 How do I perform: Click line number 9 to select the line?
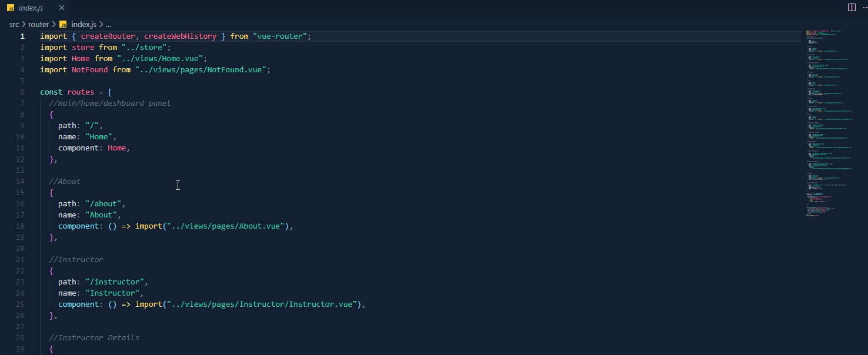click(x=22, y=125)
